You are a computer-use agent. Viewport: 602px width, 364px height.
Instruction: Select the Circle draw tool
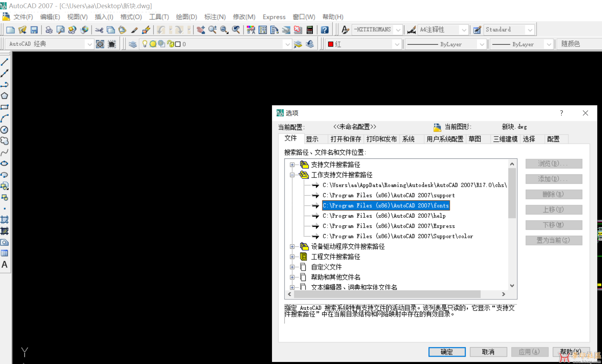tap(4, 130)
